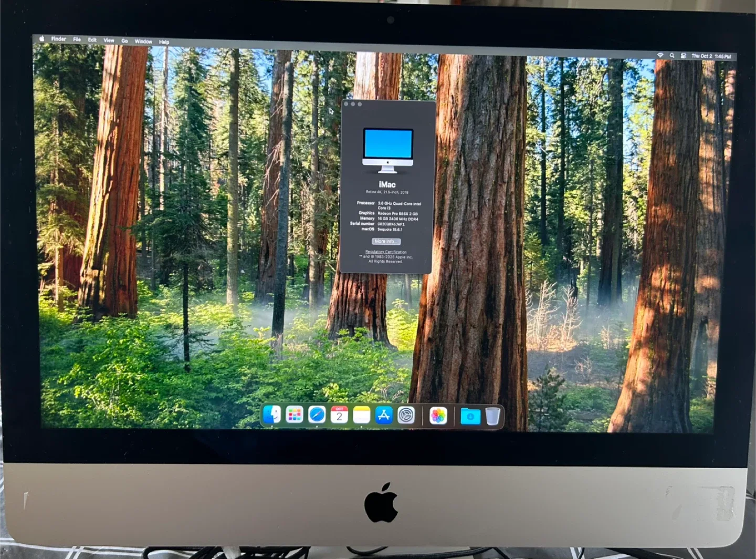Launch the Calendar app showing Oct 2
The image size is (756, 559).
point(339,416)
